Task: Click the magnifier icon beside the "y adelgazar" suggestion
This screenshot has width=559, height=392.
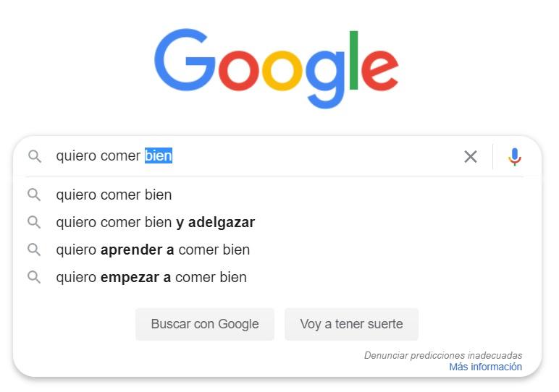Action: point(34,222)
